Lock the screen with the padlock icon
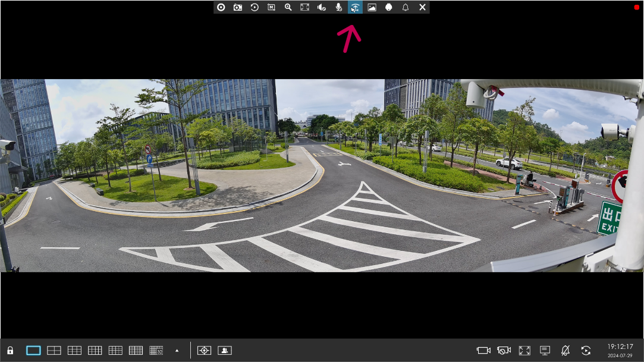 [10, 351]
